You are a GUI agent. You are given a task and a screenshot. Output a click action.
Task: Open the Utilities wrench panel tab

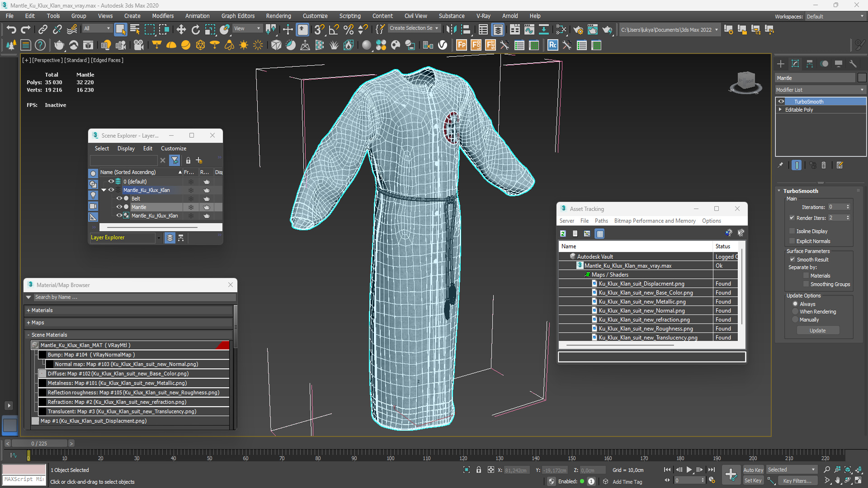coord(853,64)
